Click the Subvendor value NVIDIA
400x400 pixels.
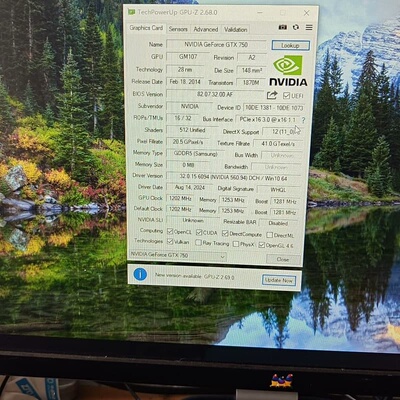pyautogui.click(x=189, y=106)
